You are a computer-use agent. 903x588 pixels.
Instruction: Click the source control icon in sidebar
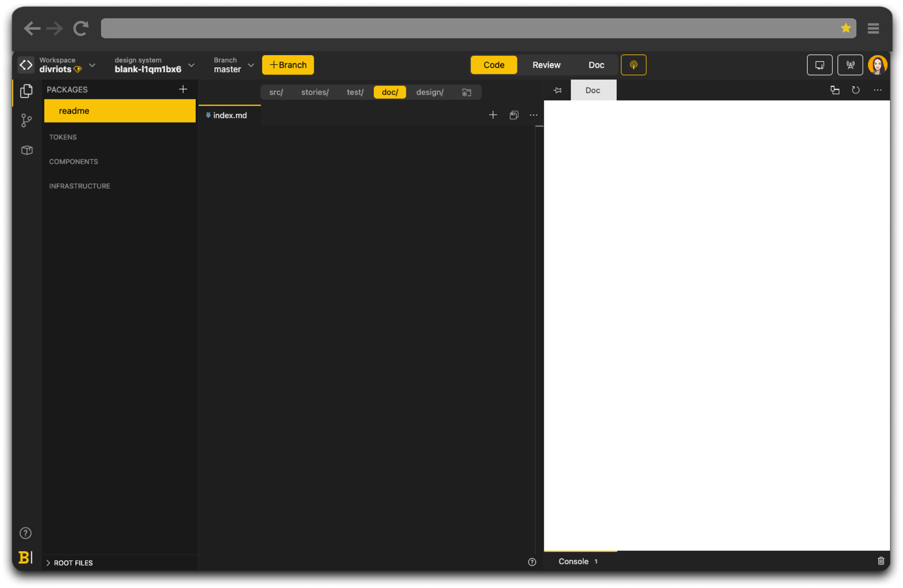tap(28, 119)
